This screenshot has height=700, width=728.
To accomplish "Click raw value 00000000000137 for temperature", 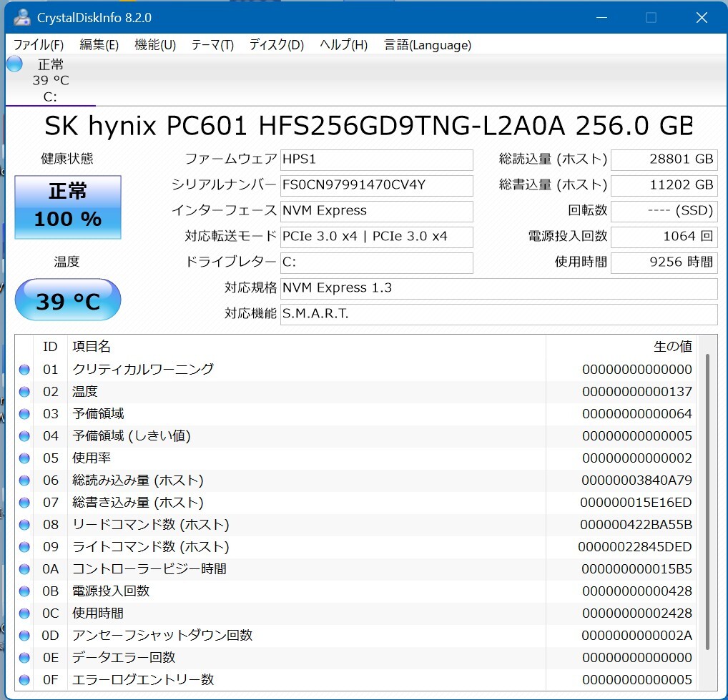I will [x=637, y=392].
